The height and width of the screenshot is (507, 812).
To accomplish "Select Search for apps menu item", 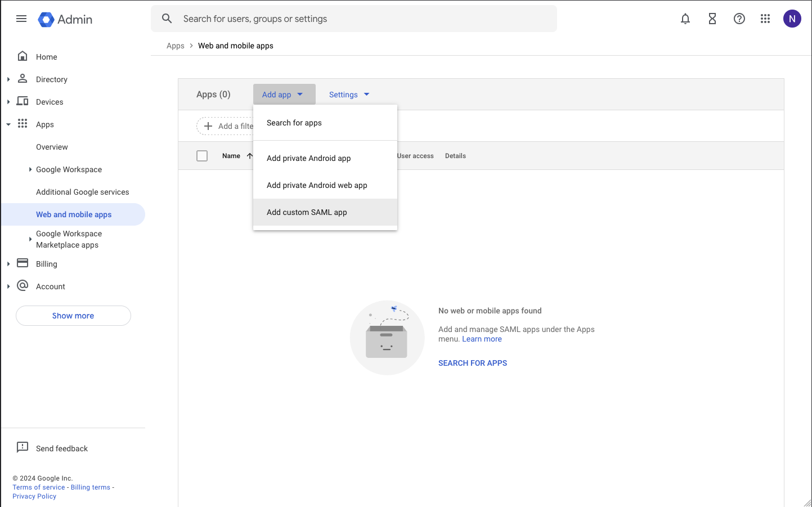I will 294,123.
